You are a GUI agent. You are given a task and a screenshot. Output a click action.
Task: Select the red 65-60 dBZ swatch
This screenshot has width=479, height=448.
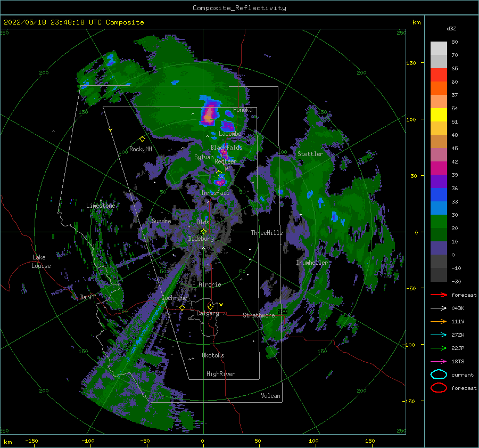click(x=439, y=75)
